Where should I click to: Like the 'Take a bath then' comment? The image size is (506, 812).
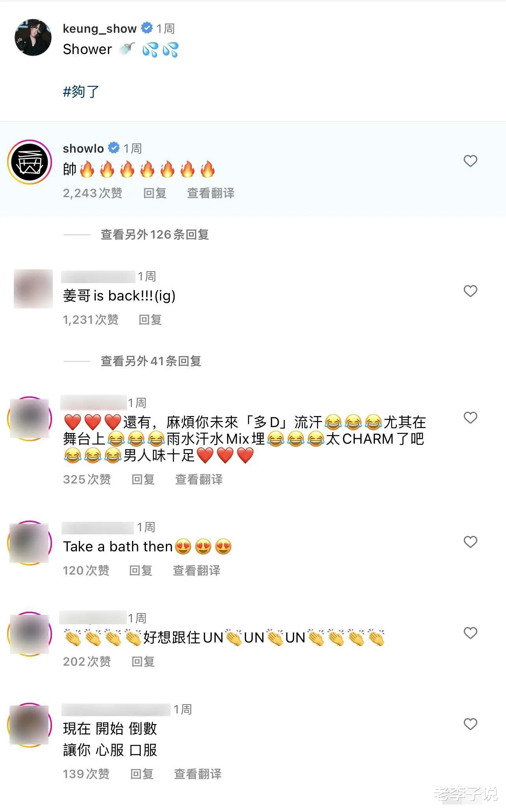click(470, 542)
